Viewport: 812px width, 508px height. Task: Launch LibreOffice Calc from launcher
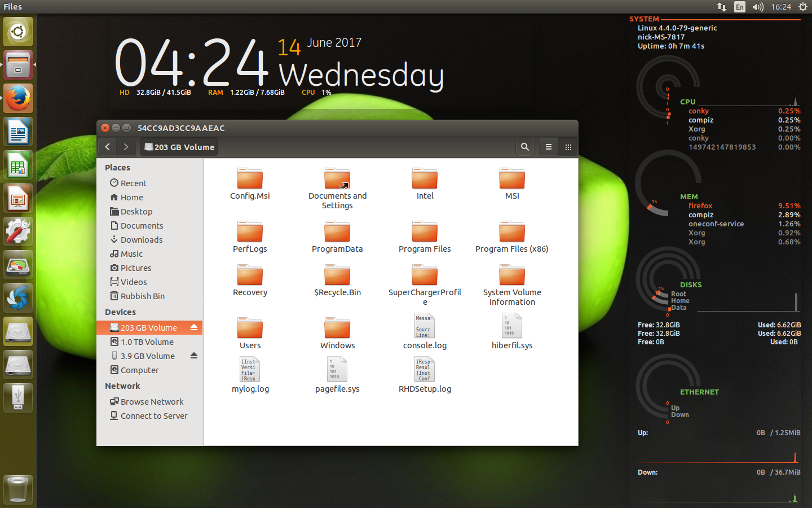coord(18,165)
